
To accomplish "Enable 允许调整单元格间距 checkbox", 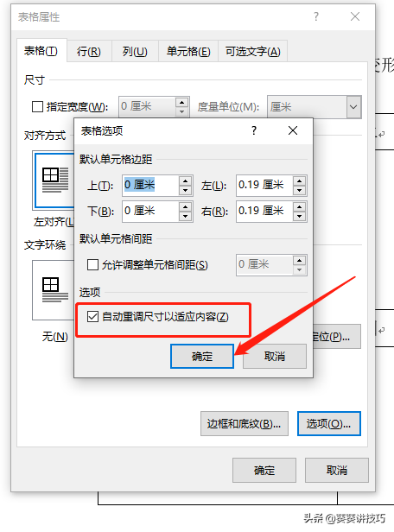I will coord(92,264).
